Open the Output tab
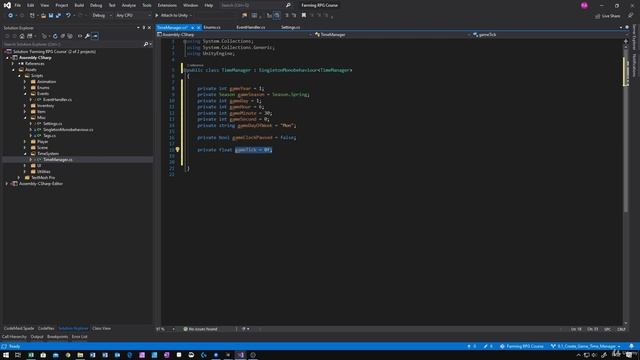The height and width of the screenshot is (360, 640). [x=37, y=337]
